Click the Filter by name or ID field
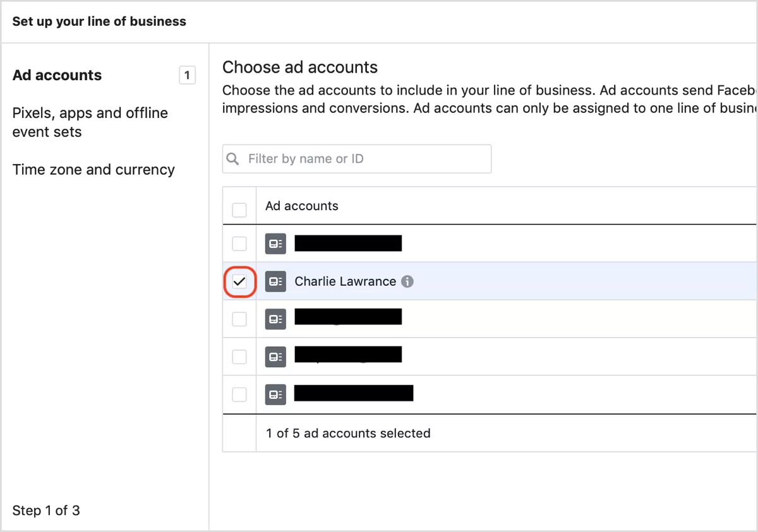The height and width of the screenshot is (532, 758). pos(357,159)
